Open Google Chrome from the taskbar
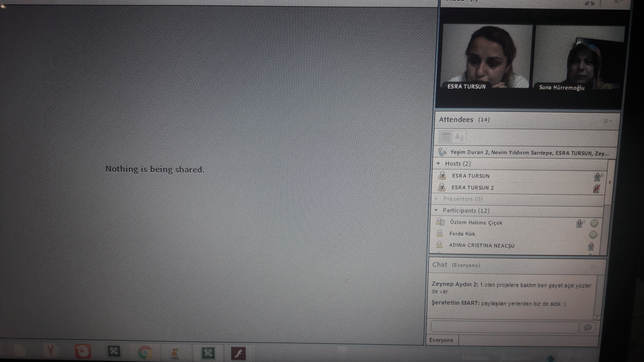Image resolution: width=644 pixels, height=362 pixels. point(145,353)
